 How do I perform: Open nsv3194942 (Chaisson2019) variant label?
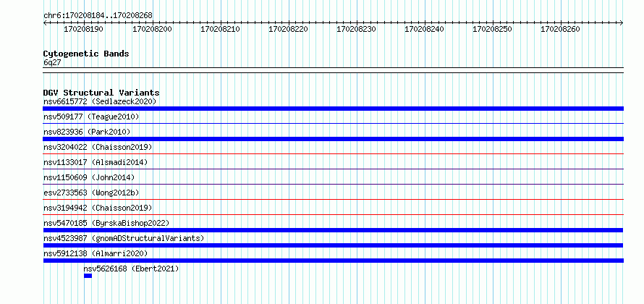[98, 208]
